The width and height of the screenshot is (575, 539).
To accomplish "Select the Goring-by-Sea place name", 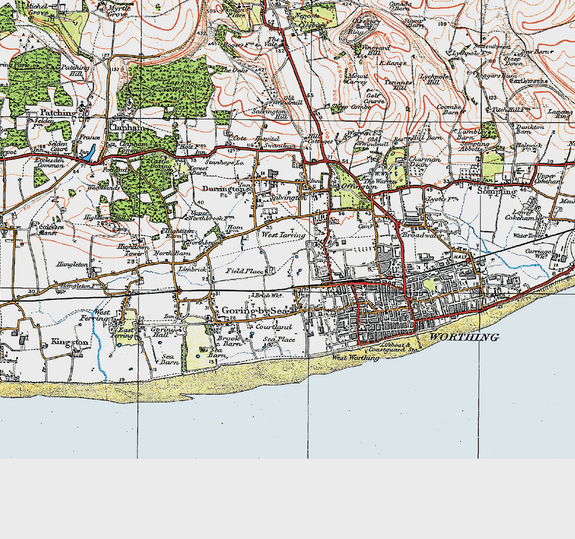I will pyautogui.click(x=256, y=311).
